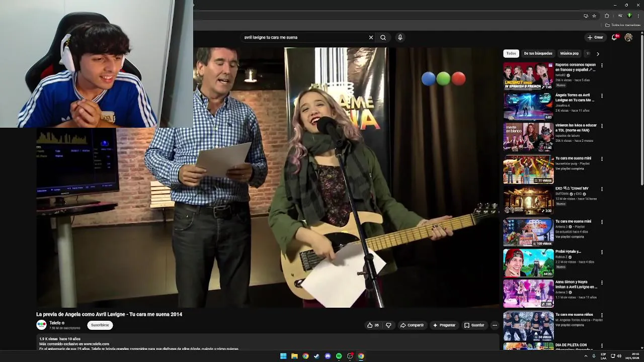Select the 'Todos' filter chip
The image size is (644, 362).
pyautogui.click(x=511, y=53)
